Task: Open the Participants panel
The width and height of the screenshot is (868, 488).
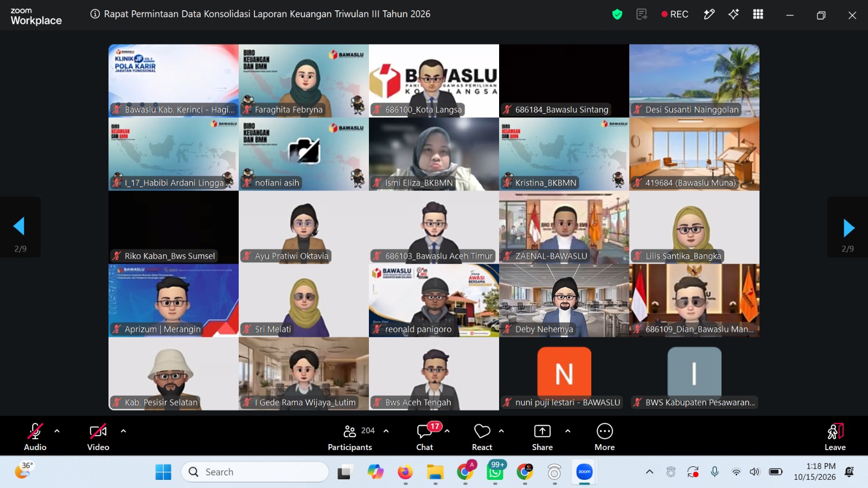Action: point(350,437)
